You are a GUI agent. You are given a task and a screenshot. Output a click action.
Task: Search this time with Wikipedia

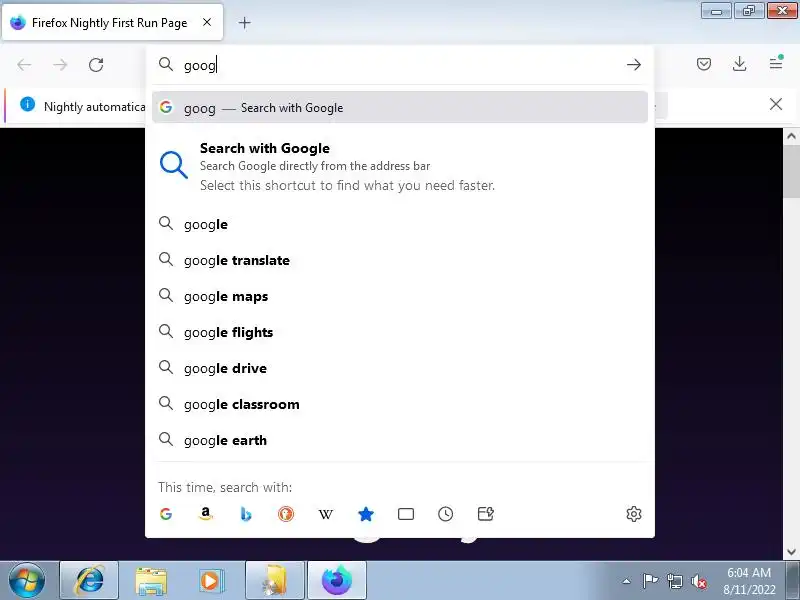[326, 514]
